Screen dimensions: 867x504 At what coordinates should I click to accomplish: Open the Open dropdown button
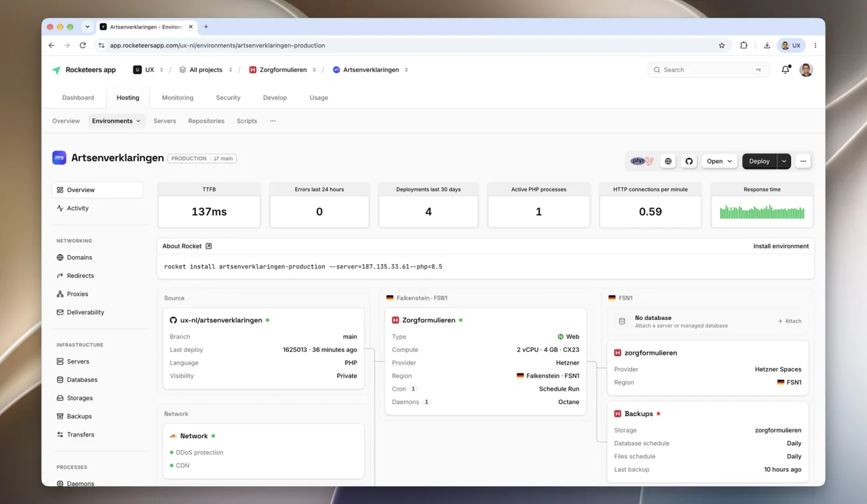719,161
